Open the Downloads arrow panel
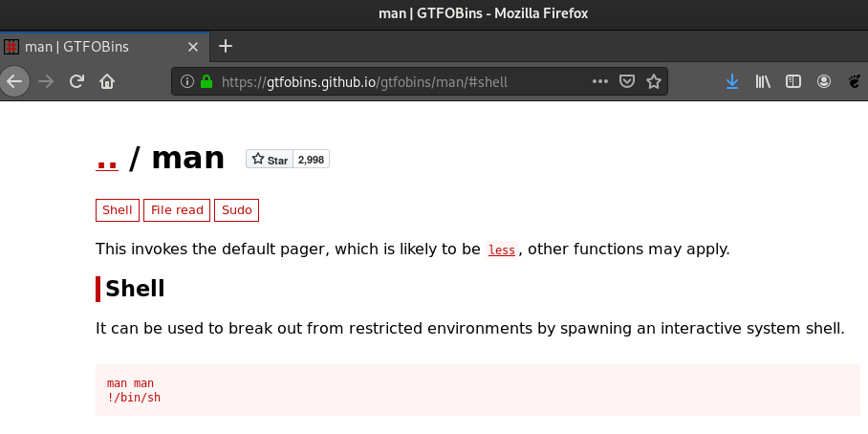This screenshot has width=868, height=434. pos(732,82)
